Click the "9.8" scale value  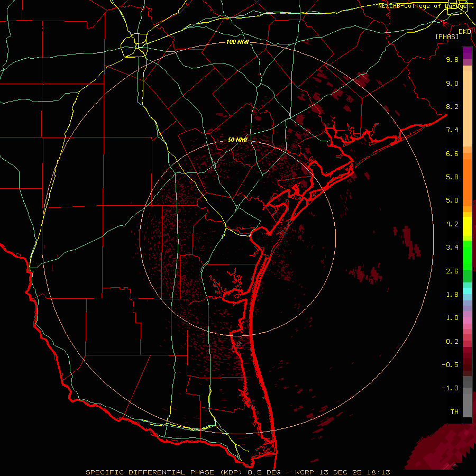point(452,59)
